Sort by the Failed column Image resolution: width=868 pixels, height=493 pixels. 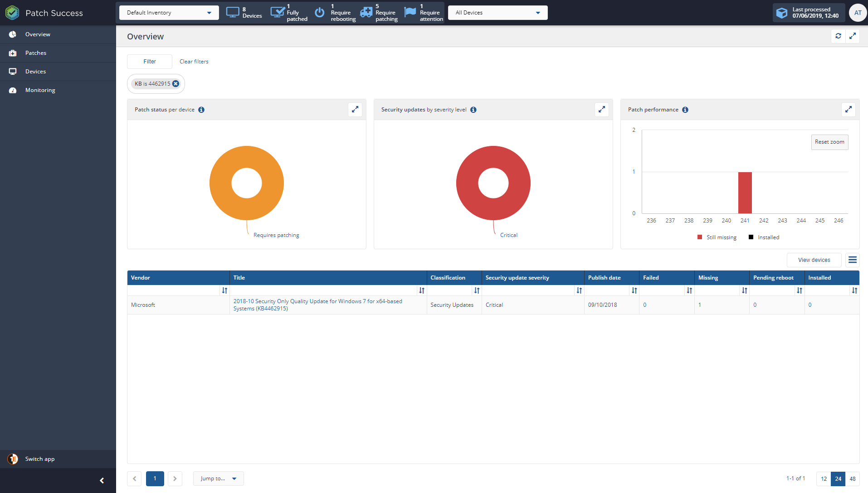689,290
